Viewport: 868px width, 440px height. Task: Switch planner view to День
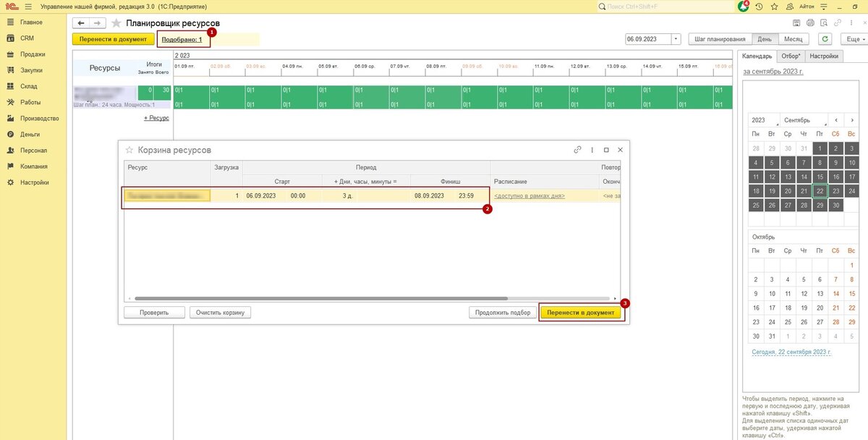pyautogui.click(x=764, y=39)
